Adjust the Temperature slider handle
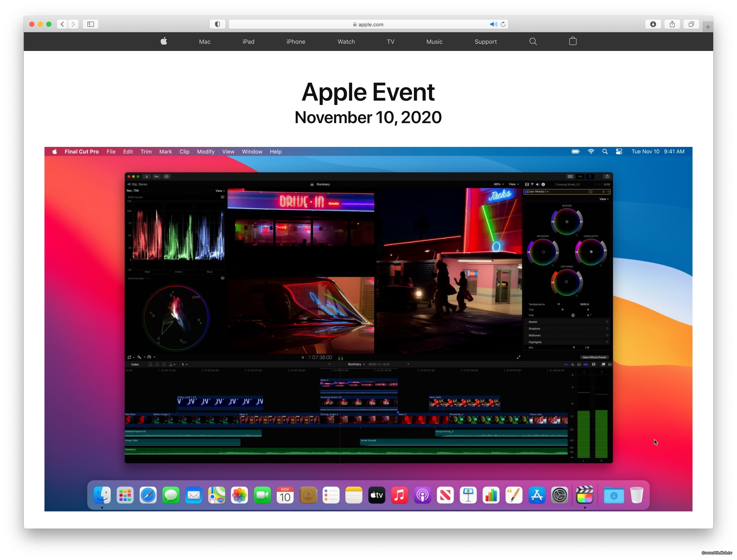The width and height of the screenshot is (737, 560). tap(559, 304)
